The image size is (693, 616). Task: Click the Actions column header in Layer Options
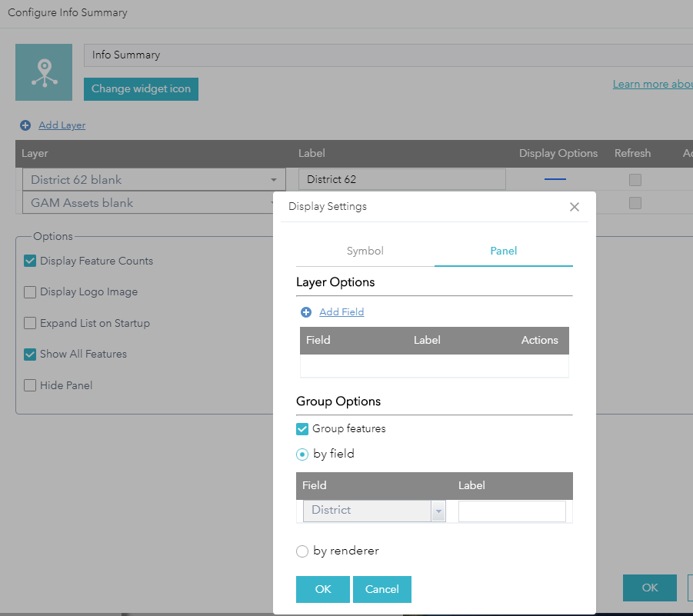[x=540, y=340]
